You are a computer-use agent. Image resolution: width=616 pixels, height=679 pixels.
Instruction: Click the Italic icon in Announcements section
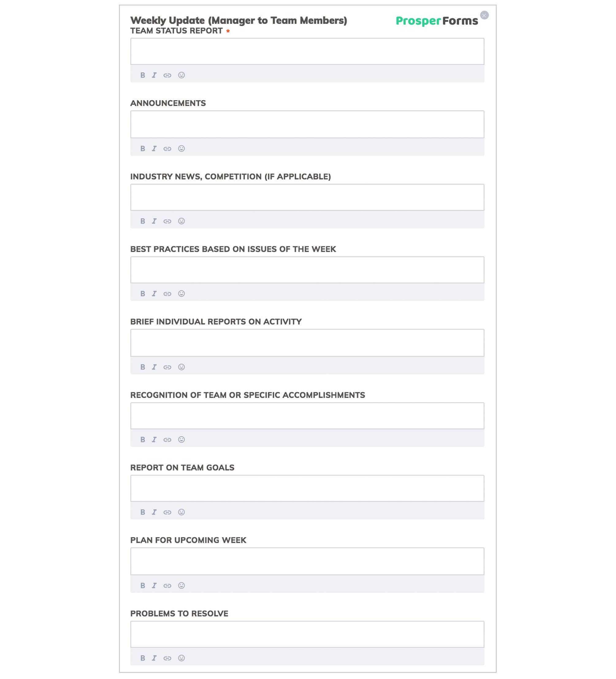tap(155, 148)
